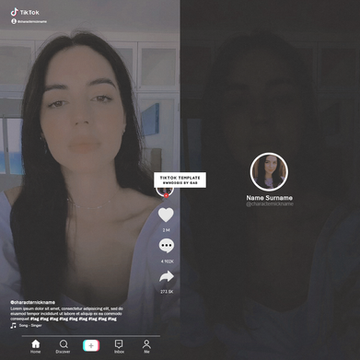This screenshot has width=360, height=360.
Task: Like the video with the heart icon
Action: (x=166, y=215)
